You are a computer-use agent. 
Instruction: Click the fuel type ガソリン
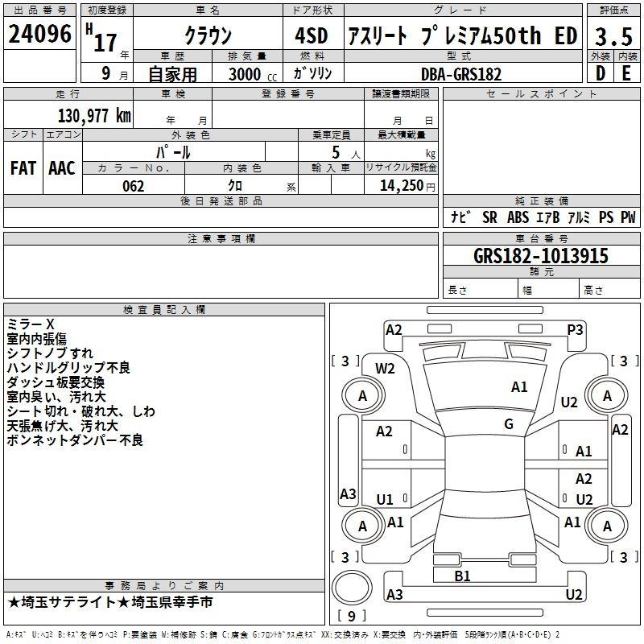pyautogui.click(x=312, y=73)
